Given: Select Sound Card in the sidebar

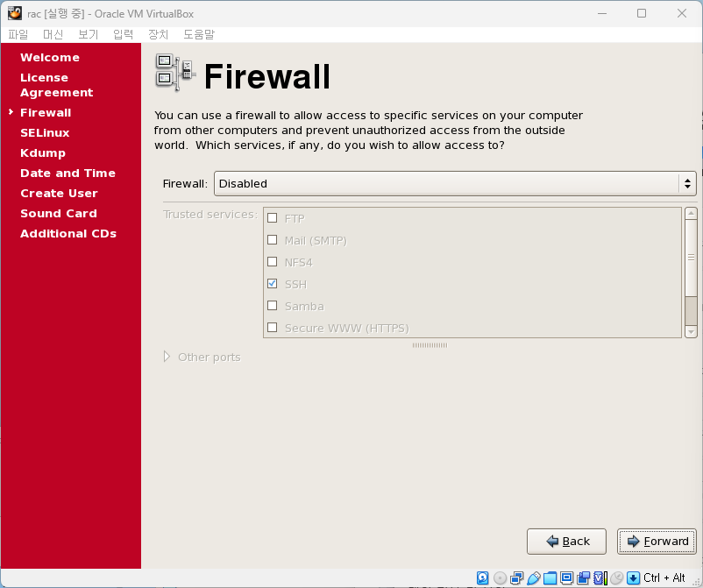Looking at the screenshot, I should pos(58,213).
